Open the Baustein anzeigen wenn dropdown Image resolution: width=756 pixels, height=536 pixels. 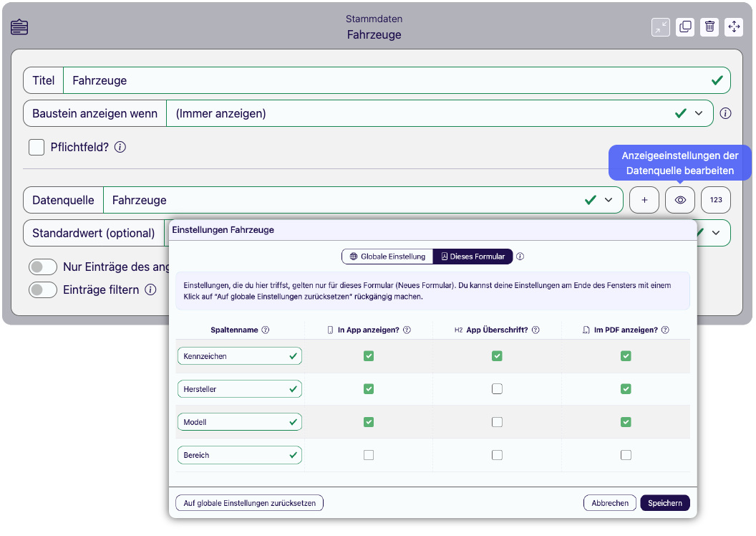click(x=699, y=113)
